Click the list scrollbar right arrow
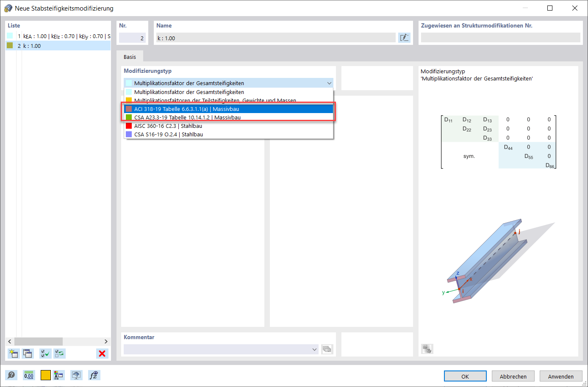Screen dimensions: 588x387 click(106, 341)
